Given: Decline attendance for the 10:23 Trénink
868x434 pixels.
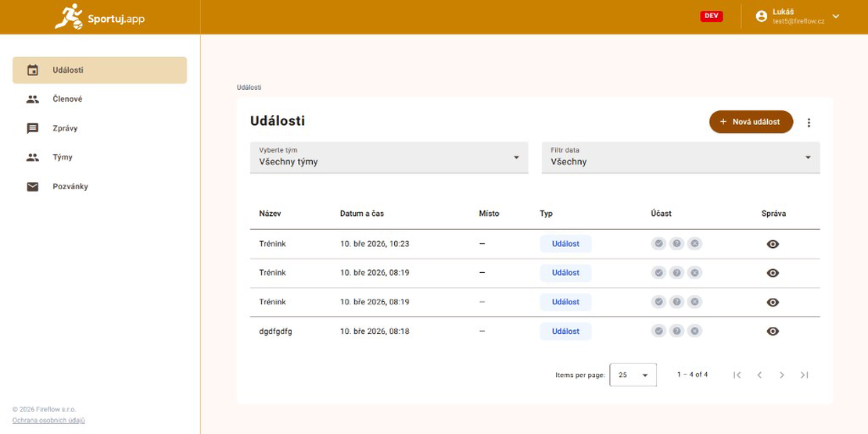Looking at the screenshot, I should coord(695,244).
